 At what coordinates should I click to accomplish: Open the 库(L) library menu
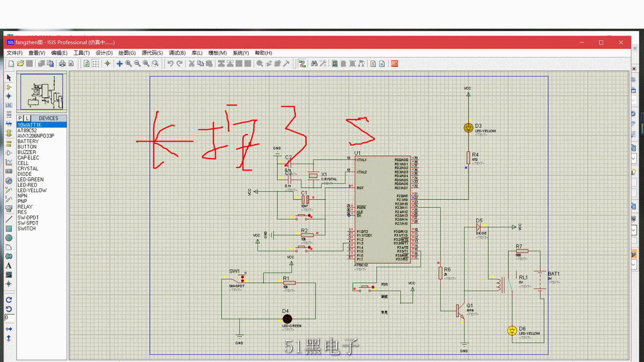point(197,53)
